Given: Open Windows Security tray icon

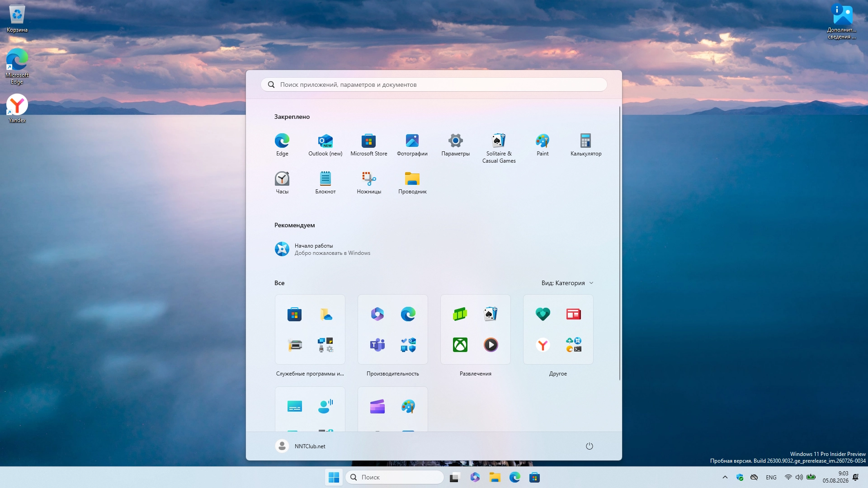Looking at the screenshot, I should [x=740, y=477].
